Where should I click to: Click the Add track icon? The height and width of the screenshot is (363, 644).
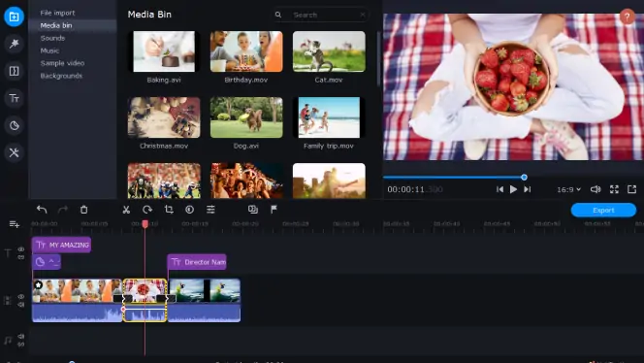(14, 224)
